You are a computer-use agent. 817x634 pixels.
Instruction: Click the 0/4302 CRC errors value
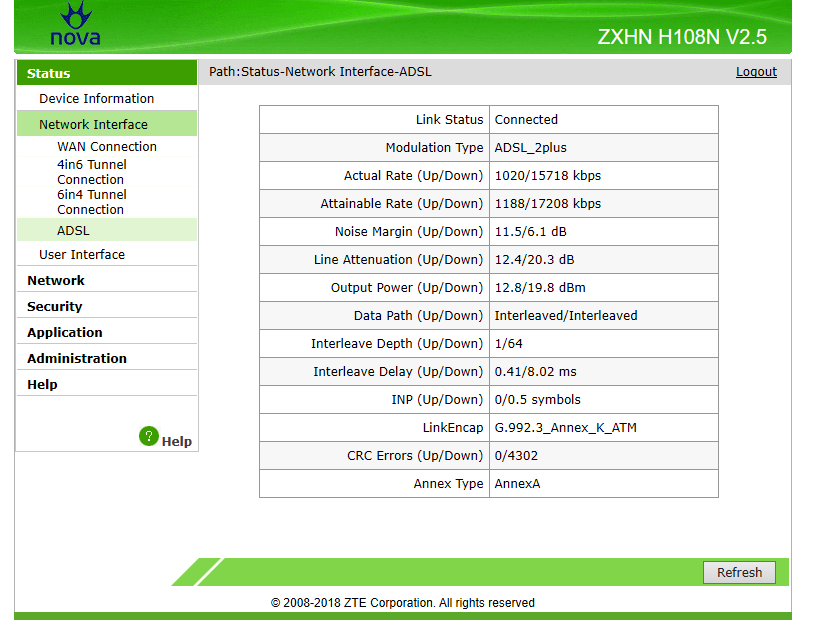click(x=516, y=456)
